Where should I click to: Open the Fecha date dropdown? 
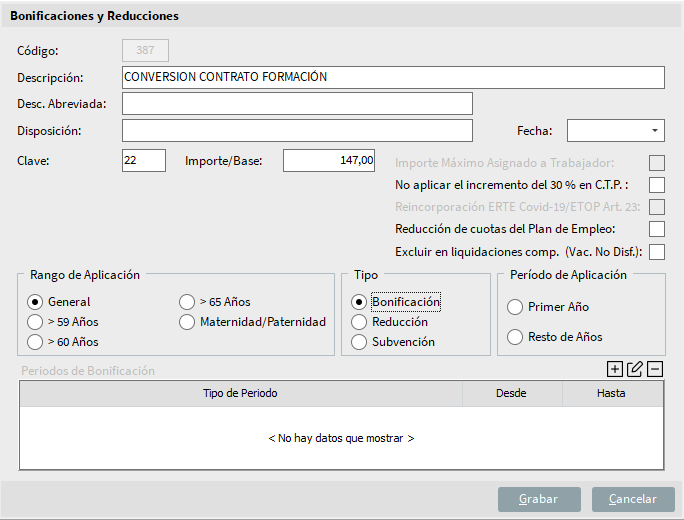pos(654,130)
